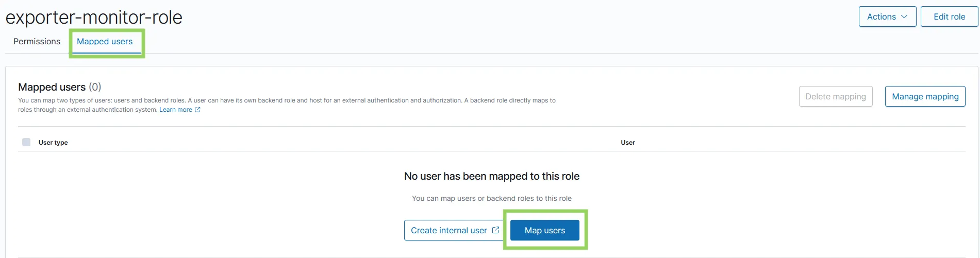Tick the select-all checkbox in table header
Image resolution: width=980 pixels, height=258 pixels.
coord(26,142)
